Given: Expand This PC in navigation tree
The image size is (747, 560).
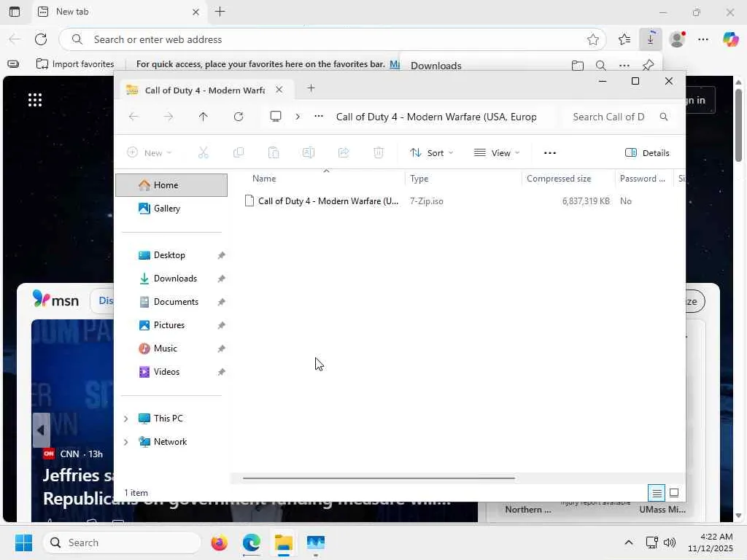Looking at the screenshot, I should coord(125,419).
